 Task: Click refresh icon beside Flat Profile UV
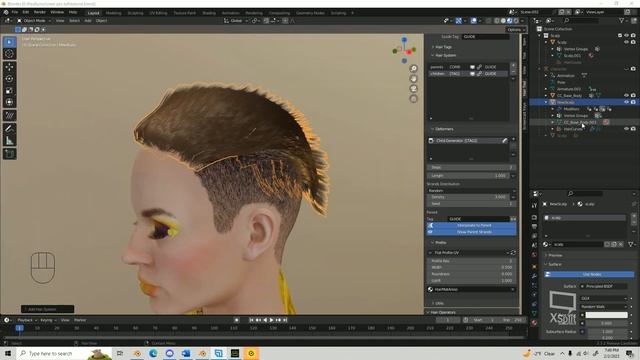click(x=513, y=253)
